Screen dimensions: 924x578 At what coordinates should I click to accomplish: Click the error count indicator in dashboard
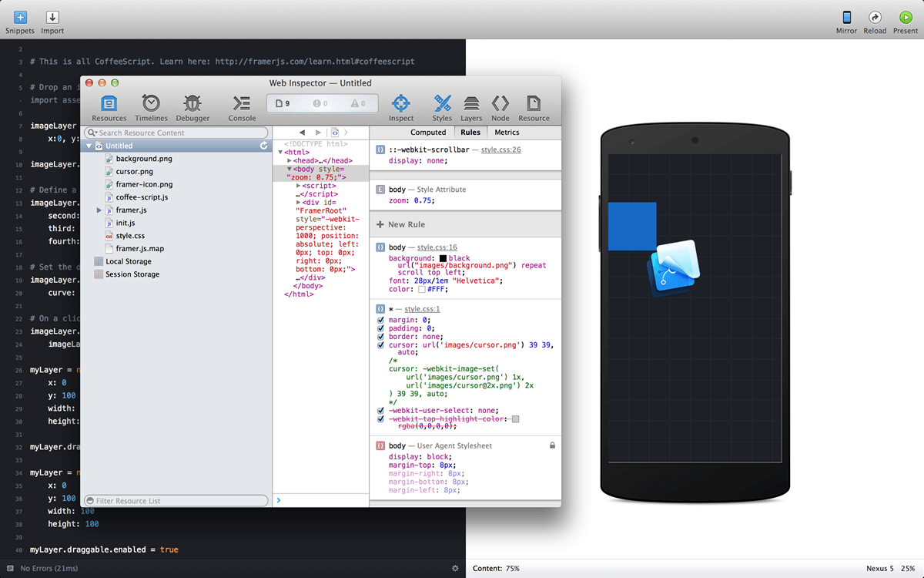pos(320,103)
